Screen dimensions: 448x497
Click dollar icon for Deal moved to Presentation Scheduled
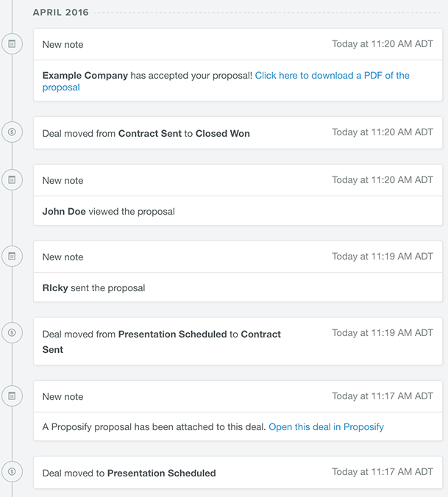click(x=12, y=471)
